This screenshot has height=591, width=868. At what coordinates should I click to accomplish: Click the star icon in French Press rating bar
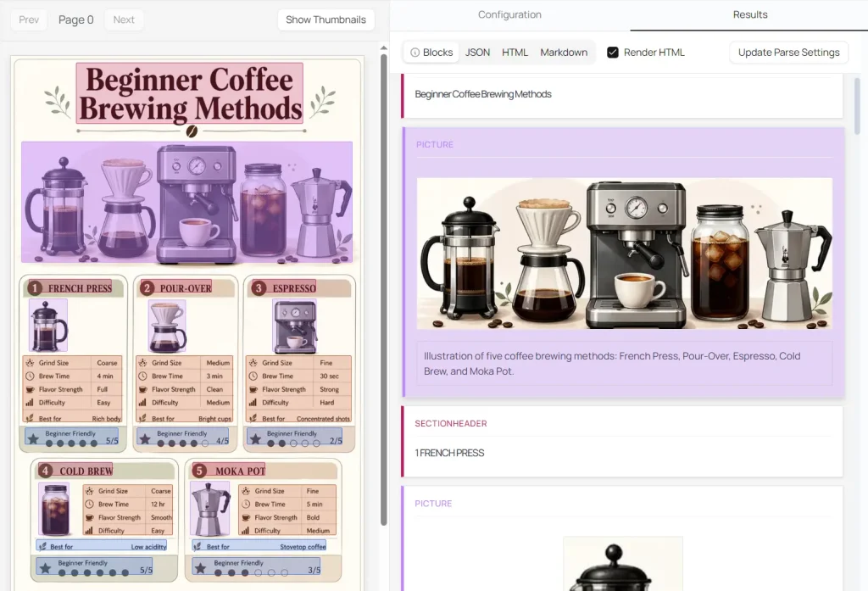32,438
